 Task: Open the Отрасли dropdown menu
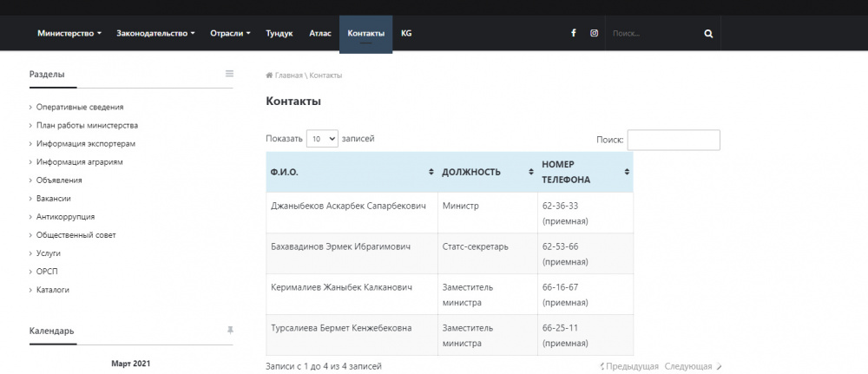pyautogui.click(x=230, y=33)
